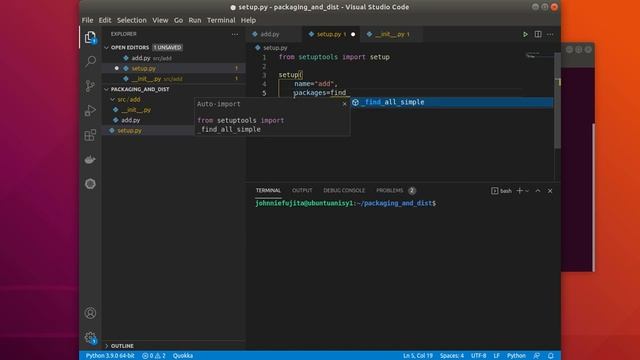Screen dimensions: 640x360
Task: Open the Docker view icon
Action: (x=90, y=160)
